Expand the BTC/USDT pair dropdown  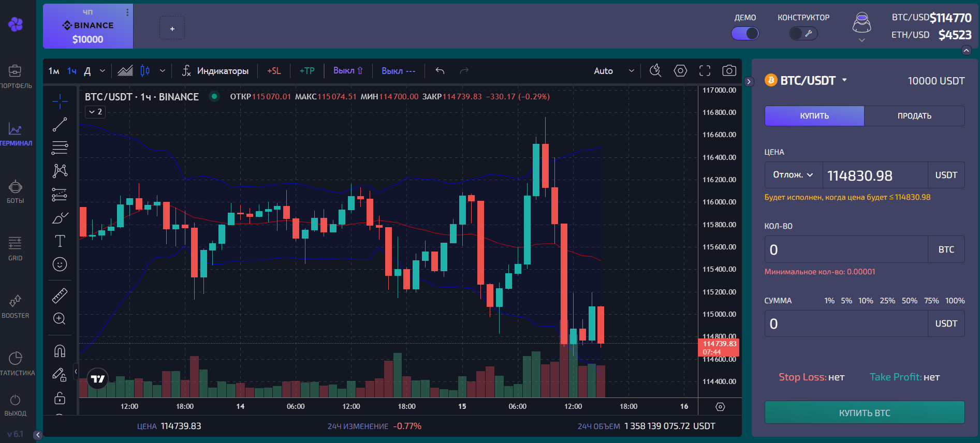pyautogui.click(x=844, y=80)
